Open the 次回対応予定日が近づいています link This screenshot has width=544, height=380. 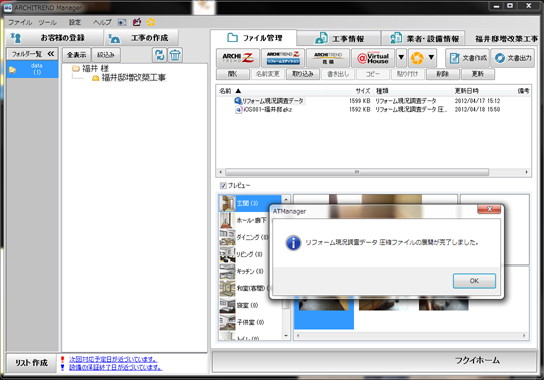pyautogui.click(x=113, y=359)
